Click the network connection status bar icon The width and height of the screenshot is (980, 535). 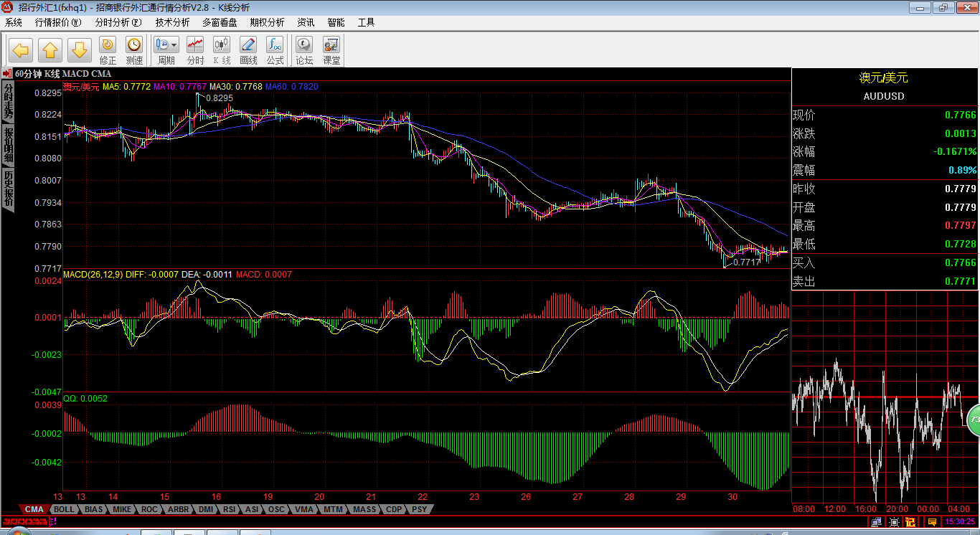877,522
